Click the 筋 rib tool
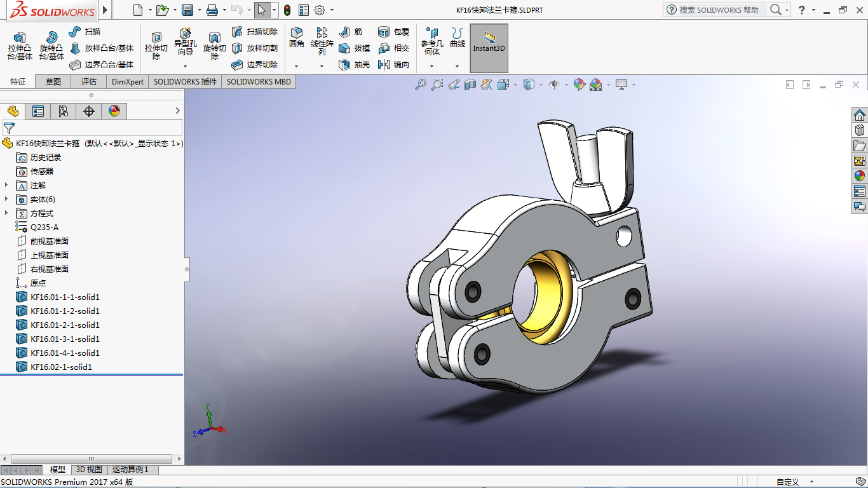 pos(351,31)
